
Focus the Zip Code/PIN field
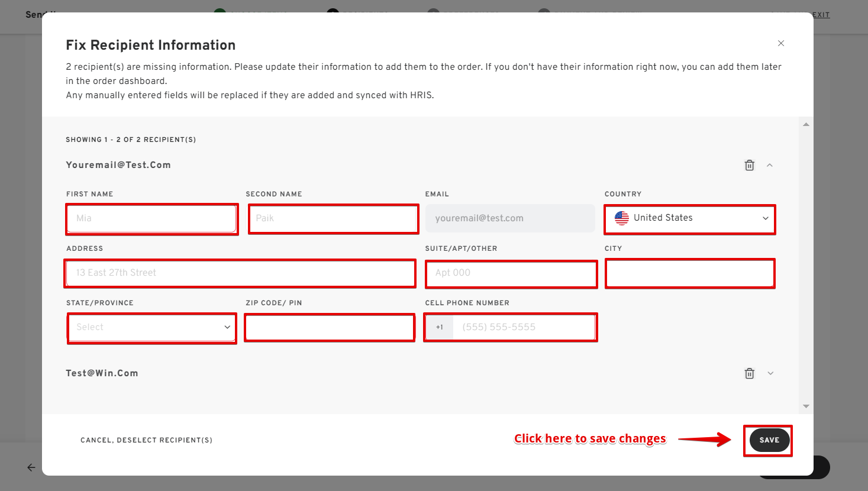point(330,327)
